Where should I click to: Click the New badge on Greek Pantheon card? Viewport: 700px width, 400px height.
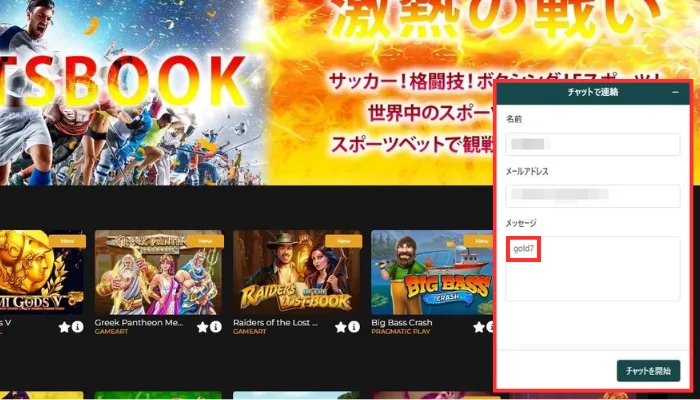205,241
